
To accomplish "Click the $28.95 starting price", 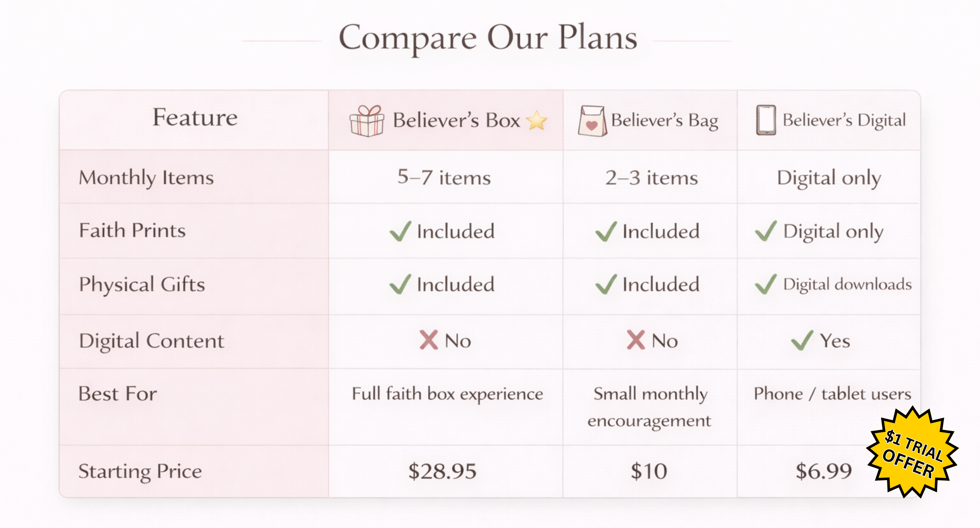I will tap(442, 471).
